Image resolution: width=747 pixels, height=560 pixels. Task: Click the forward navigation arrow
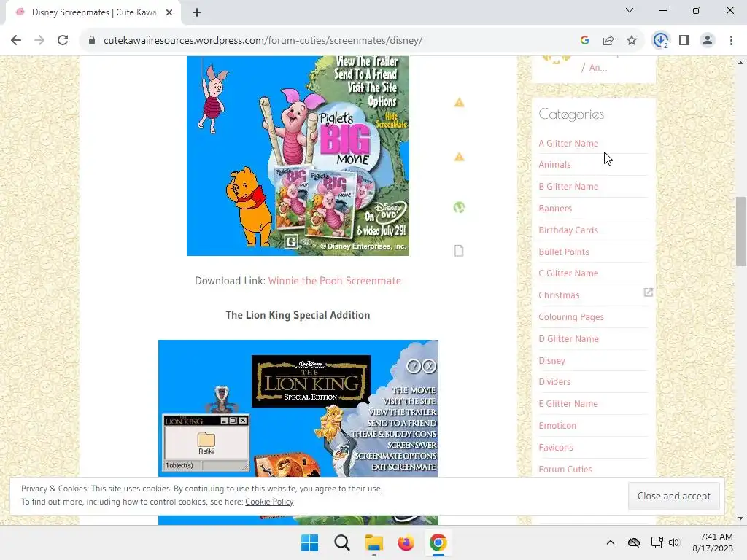point(39,41)
